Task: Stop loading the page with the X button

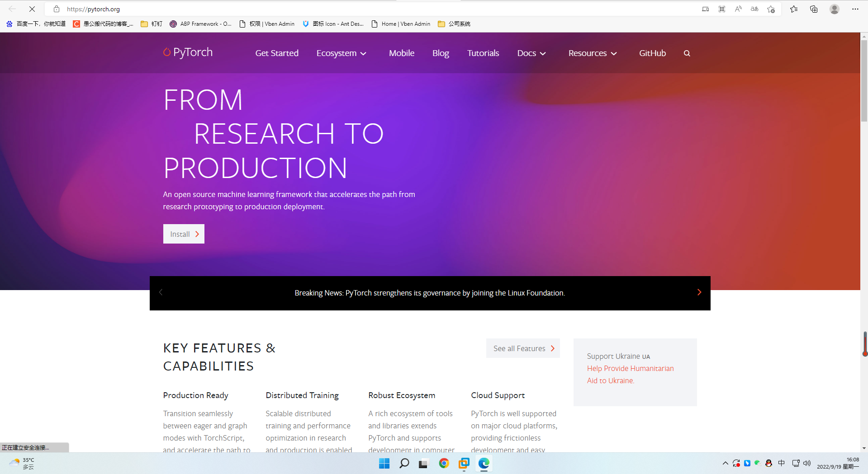Action: [32, 9]
